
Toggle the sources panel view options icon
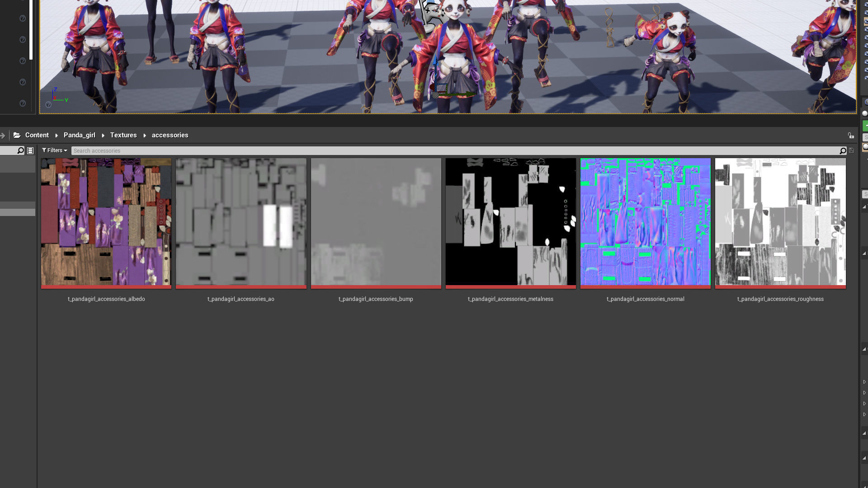point(30,151)
